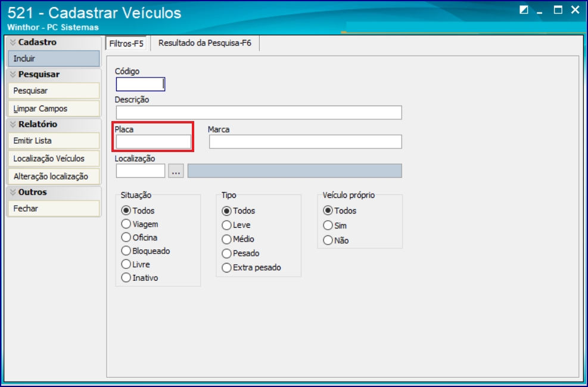
Task: Click Alteração localização button
Action: coord(54,177)
